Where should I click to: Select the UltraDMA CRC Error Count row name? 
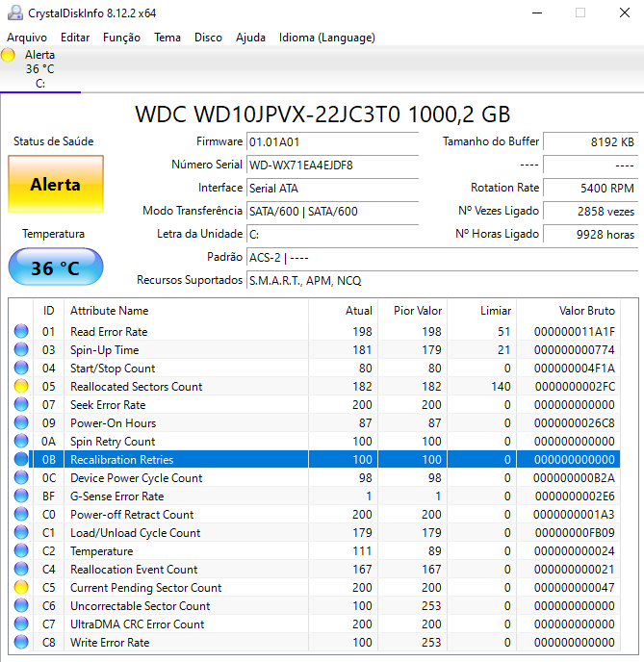[x=138, y=624]
